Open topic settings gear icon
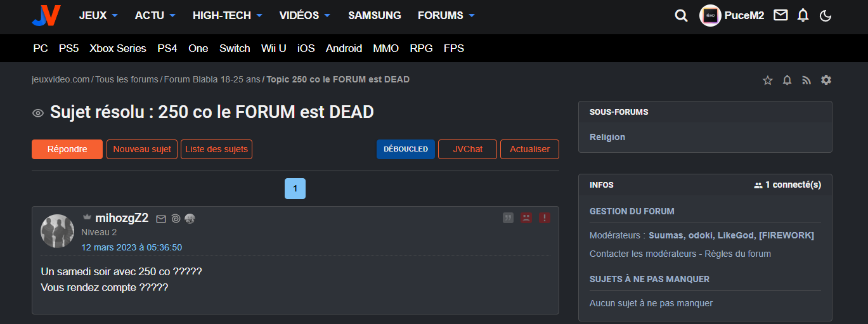Screen dimensions: 868x324 point(826,80)
